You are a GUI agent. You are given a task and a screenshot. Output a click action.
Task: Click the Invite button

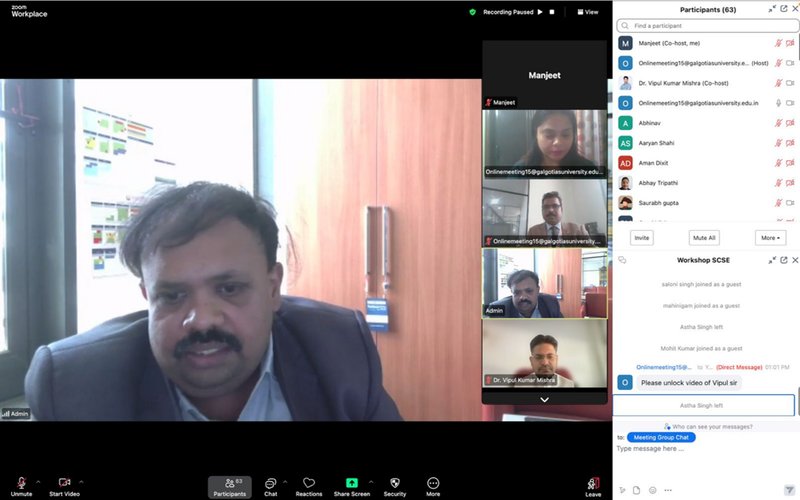pyautogui.click(x=641, y=238)
